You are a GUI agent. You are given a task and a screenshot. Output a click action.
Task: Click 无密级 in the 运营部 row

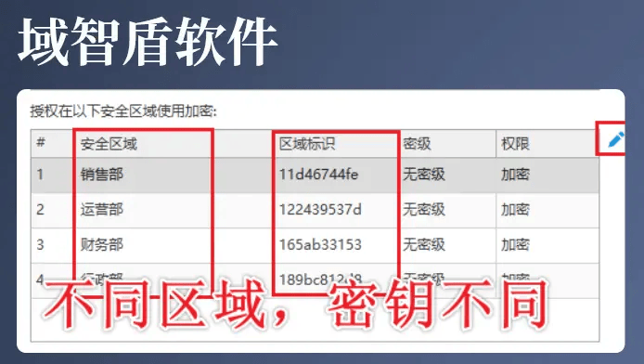pyautogui.click(x=424, y=210)
